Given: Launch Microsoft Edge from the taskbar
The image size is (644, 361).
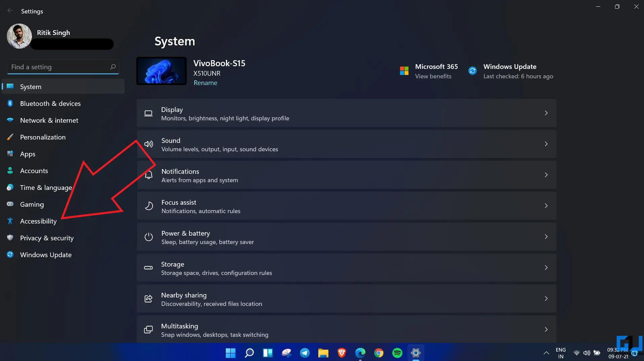Looking at the screenshot, I should click(x=360, y=353).
